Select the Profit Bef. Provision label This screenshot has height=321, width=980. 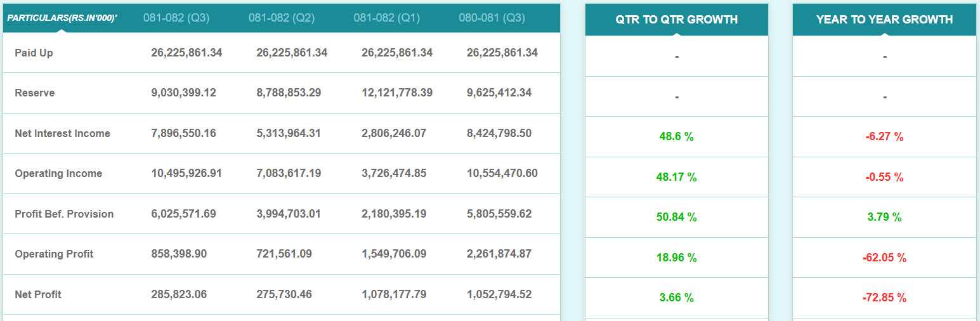(x=64, y=214)
